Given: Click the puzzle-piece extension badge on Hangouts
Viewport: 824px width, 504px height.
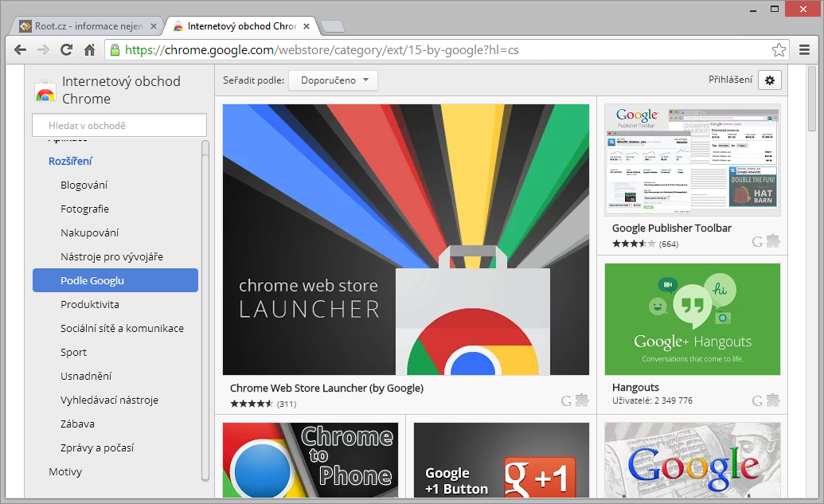Looking at the screenshot, I should point(771,400).
